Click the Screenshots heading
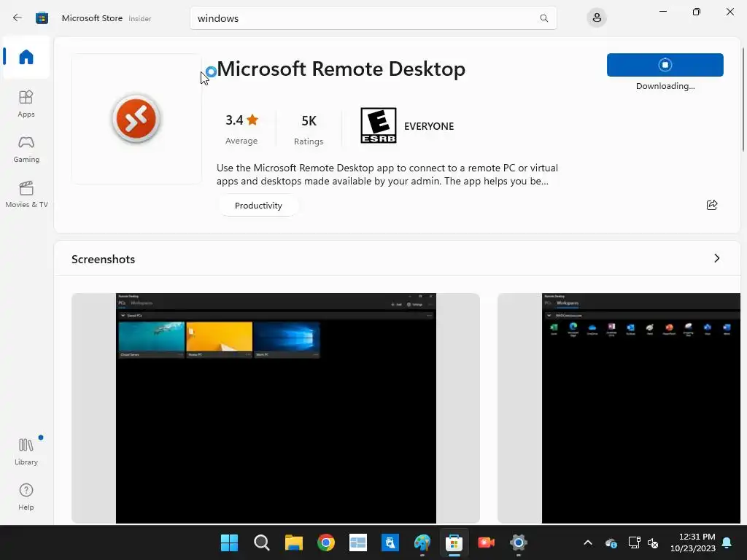Image resolution: width=747 pixels, height=560 pixels. pos(104,259)
